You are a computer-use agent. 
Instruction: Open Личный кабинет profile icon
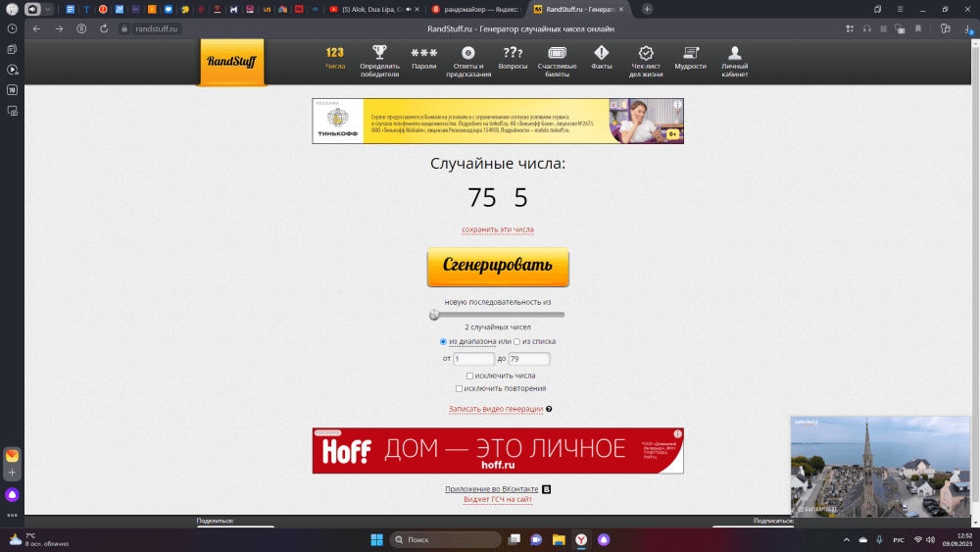[735, 60]
